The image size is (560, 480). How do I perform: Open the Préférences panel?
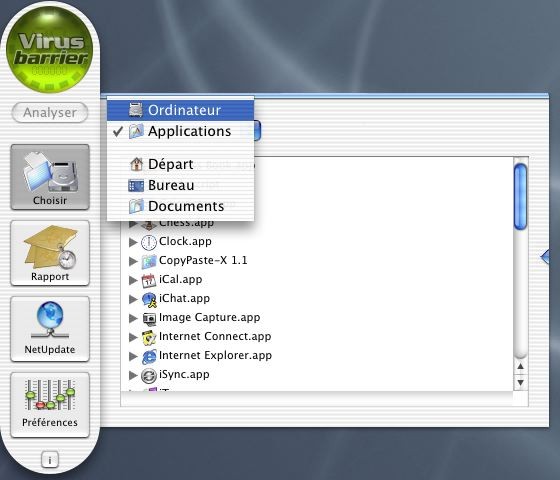tap(50, 405)
